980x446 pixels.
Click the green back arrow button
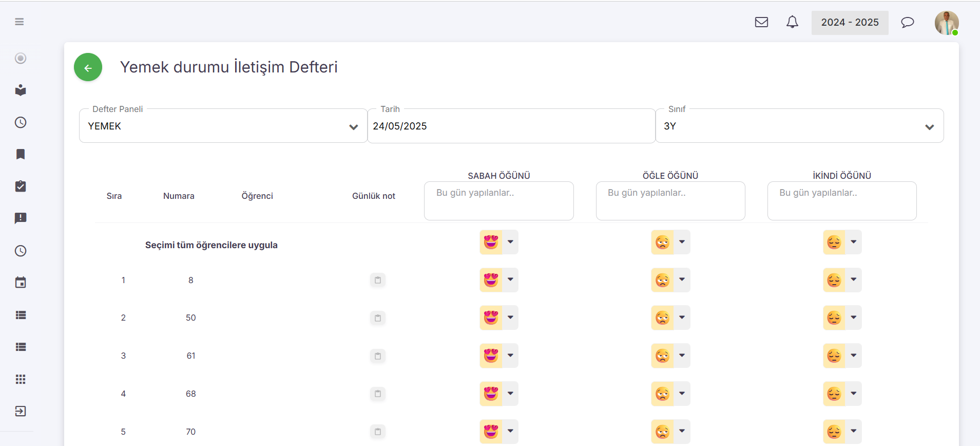(88, 67)
